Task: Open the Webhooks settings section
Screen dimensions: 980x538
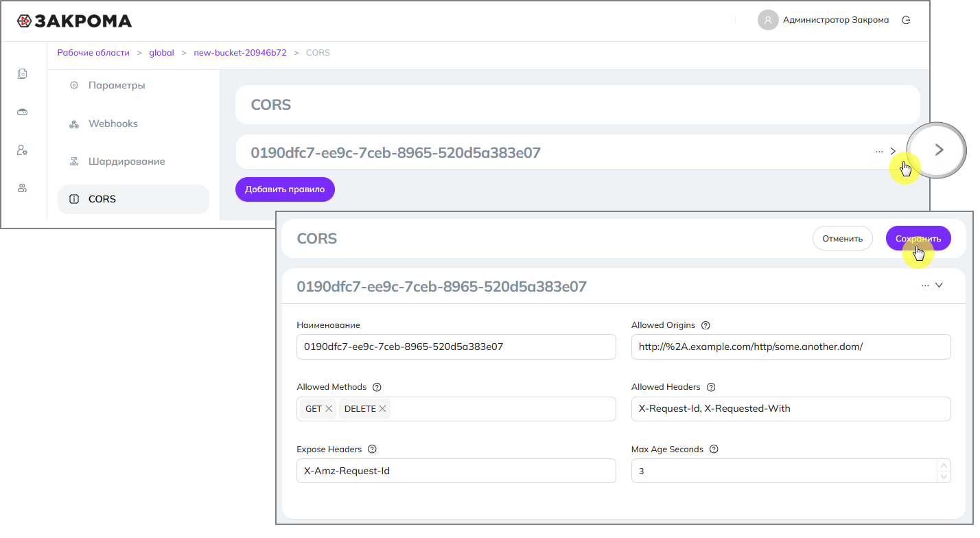Action: pyautogui.click(x=113, y=124)
